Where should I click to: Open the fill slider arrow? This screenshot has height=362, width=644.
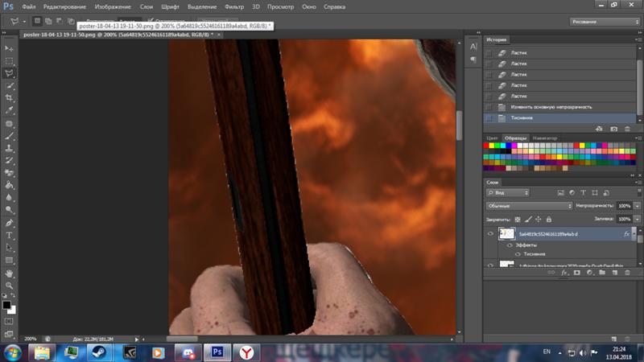coord(637,219)
